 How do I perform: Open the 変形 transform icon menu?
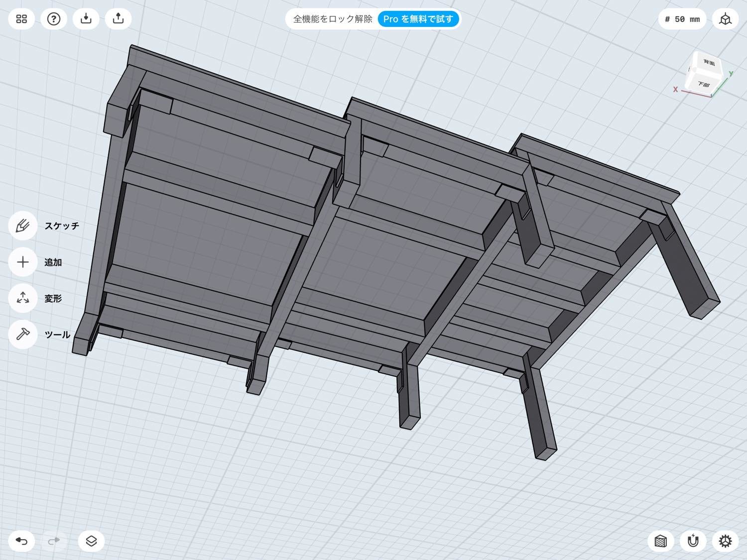[23, 298]
